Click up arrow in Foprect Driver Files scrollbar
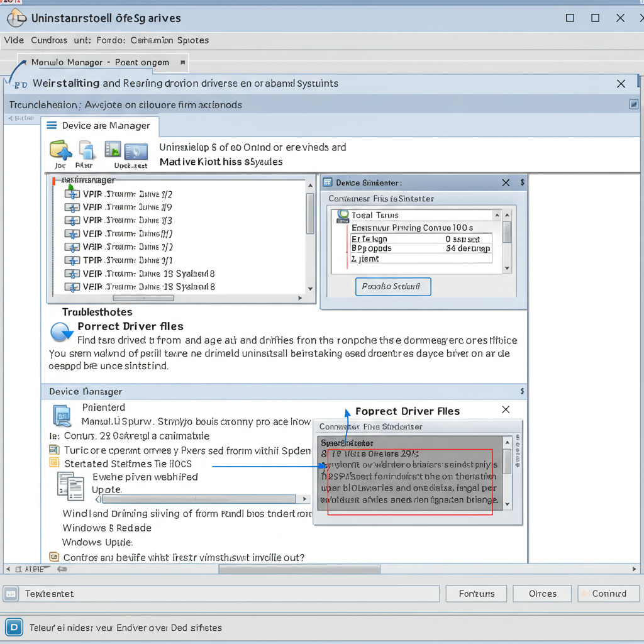The image size is (644, 644). click(x=508, y=443)
